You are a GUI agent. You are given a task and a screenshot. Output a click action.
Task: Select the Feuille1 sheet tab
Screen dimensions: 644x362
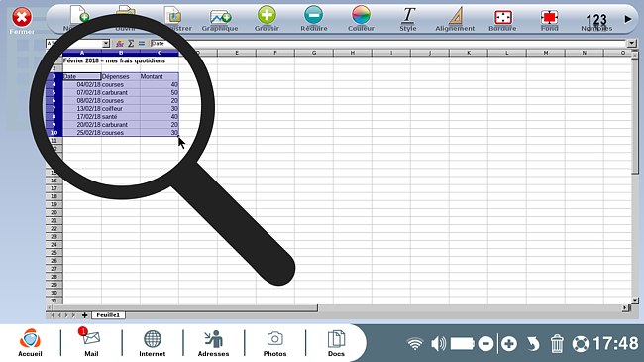tap(108, 315)
